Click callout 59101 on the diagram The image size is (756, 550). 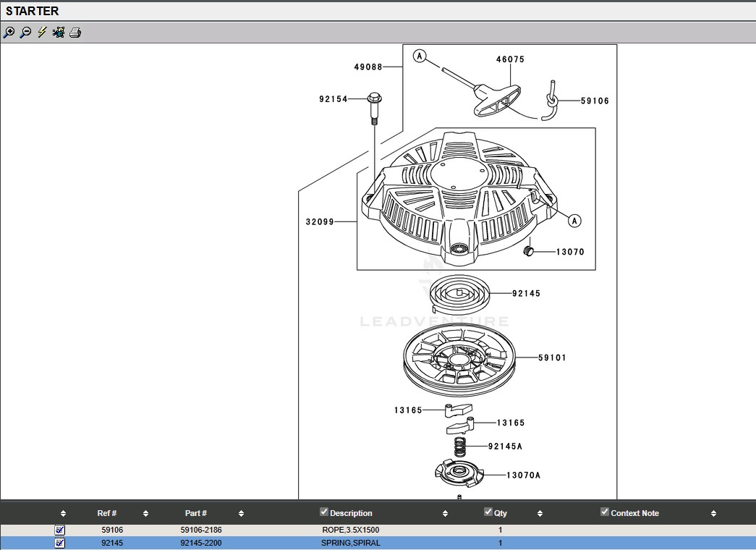(552, 357)
